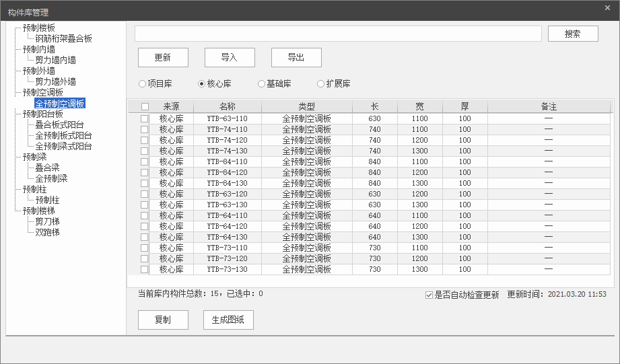Click the 导出 export button

tap(296, 57)
